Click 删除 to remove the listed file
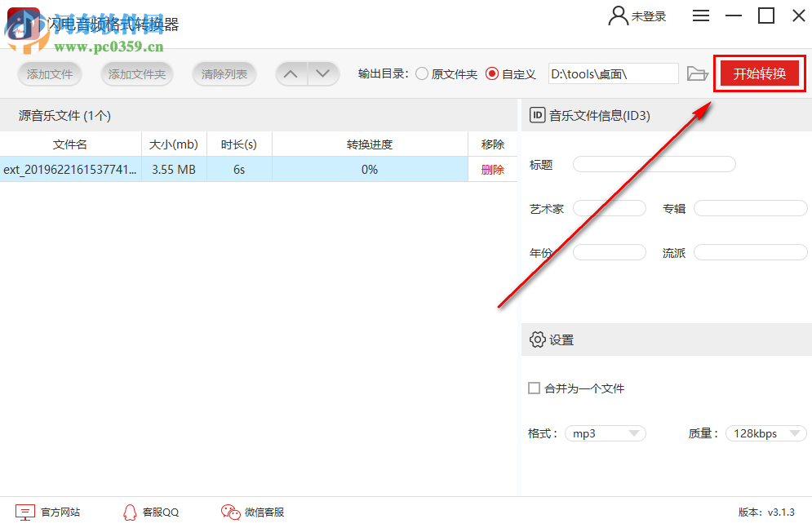Image resolution: width=812 pixels, height=528 pixels. pos(495,170)
